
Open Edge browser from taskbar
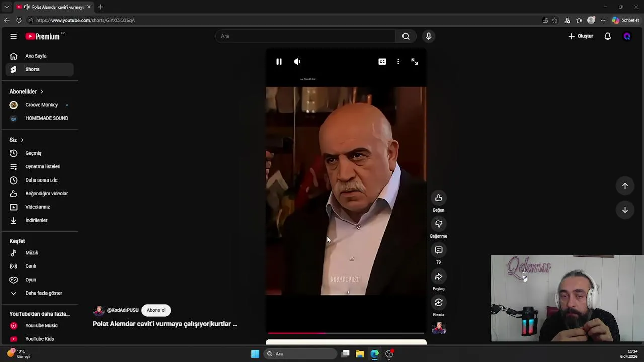(x=375, y=354)
